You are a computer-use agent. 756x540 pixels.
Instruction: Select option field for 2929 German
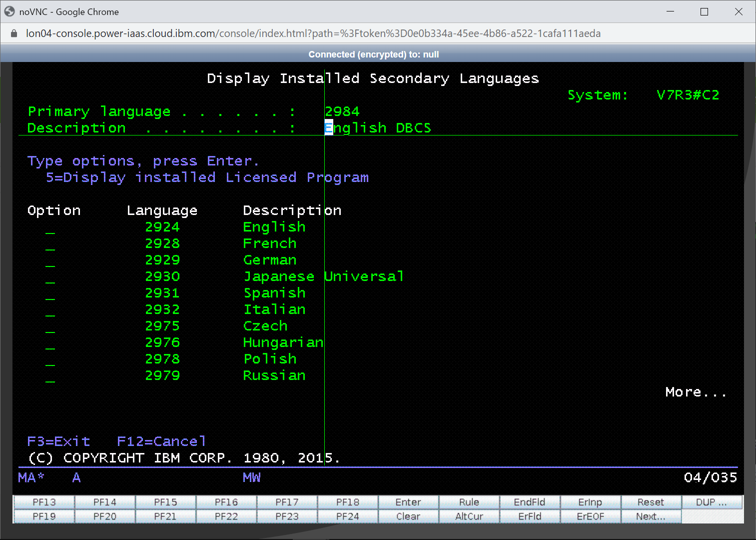tap(50, 260)
